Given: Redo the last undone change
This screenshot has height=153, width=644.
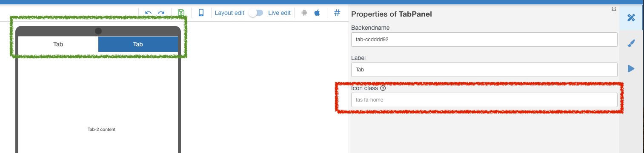Looking at the screenshot, I should coord(161,13).
